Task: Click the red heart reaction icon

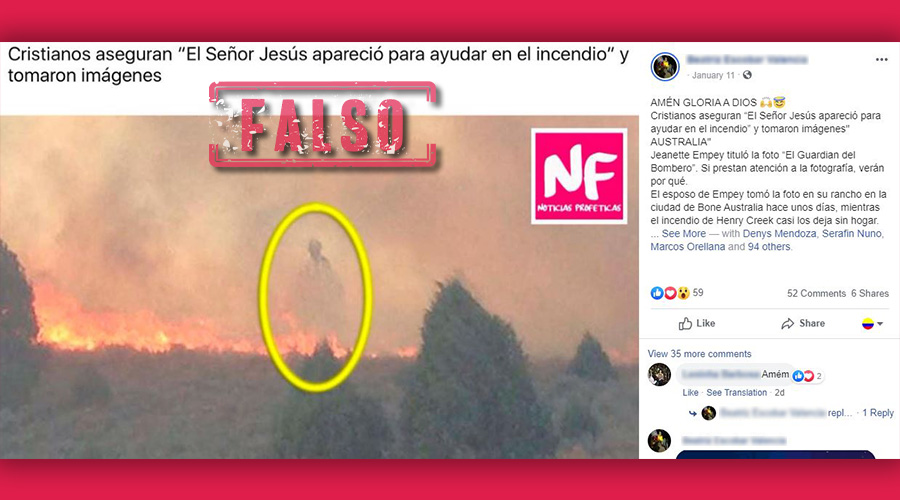Action: tap(670, 293)
